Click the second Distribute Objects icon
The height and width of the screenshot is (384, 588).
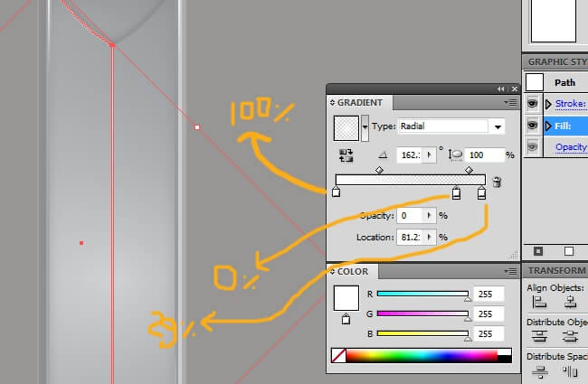[x=570, y=336]
